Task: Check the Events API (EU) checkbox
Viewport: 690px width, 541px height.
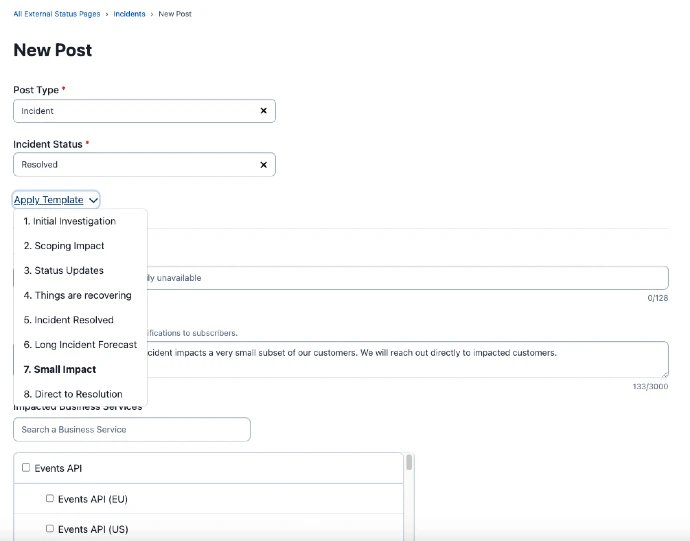Action: point(50,498)
